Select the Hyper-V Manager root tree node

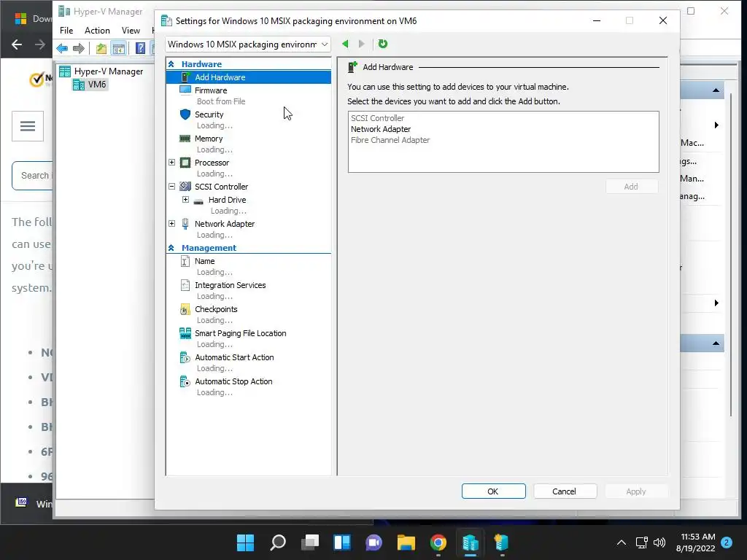pos(101,71)
